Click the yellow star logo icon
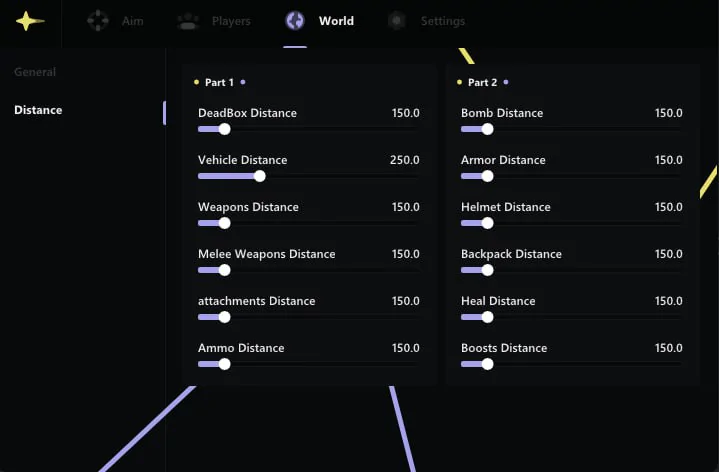Screen dimensions: 719x472 tap(30, 21)
